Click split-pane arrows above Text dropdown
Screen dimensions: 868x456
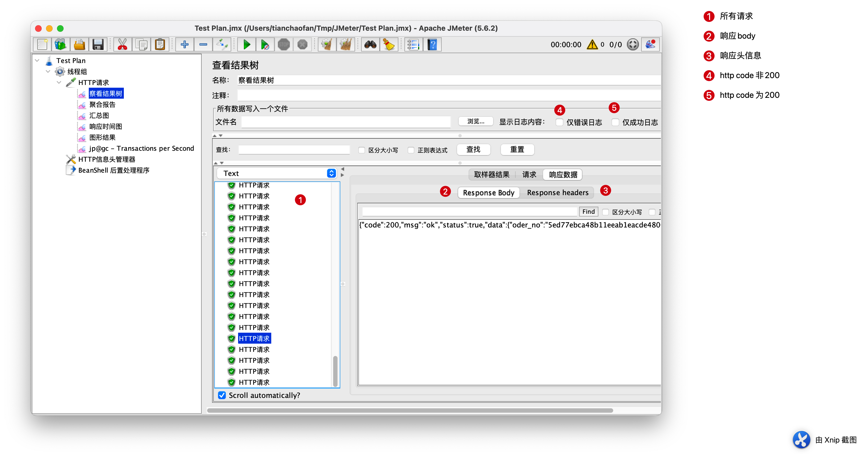point(219,163)
